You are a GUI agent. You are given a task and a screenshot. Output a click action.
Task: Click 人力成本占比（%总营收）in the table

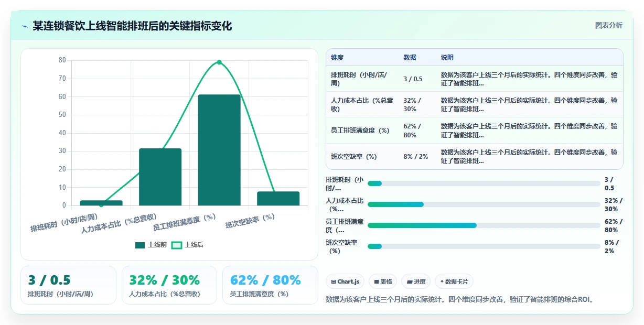[x=362, y=105]
